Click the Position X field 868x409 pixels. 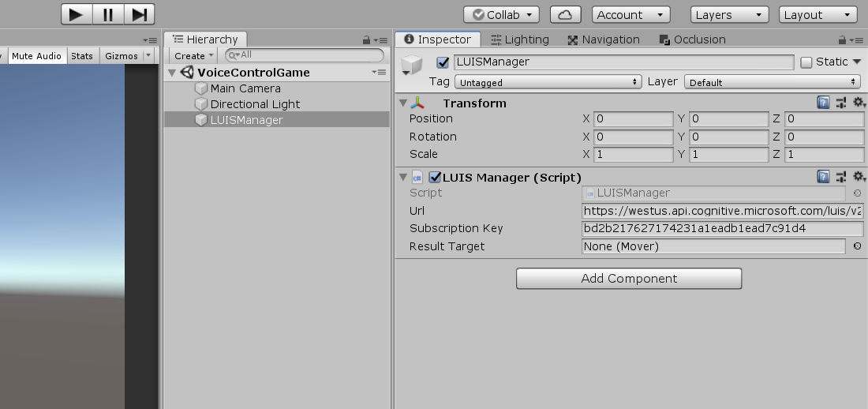pos(634,119)
